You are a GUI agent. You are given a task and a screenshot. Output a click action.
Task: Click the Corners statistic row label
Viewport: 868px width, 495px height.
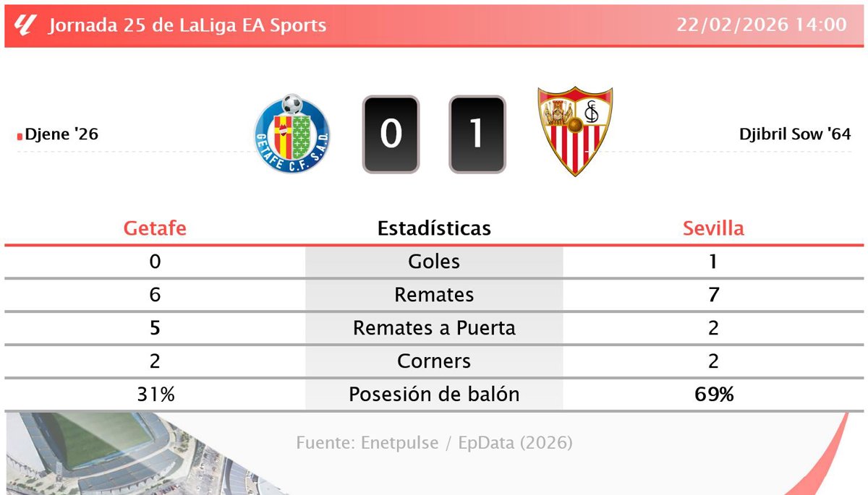pos(434,361)
